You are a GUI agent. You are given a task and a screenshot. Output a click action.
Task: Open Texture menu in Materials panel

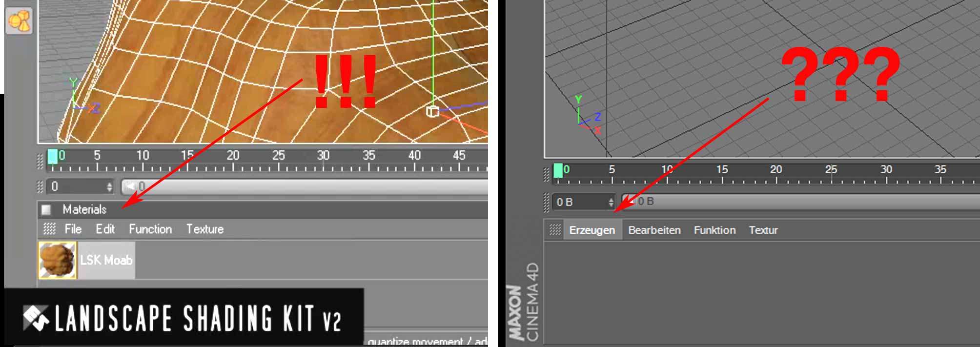pyautogui.click(x=205, y=229)
